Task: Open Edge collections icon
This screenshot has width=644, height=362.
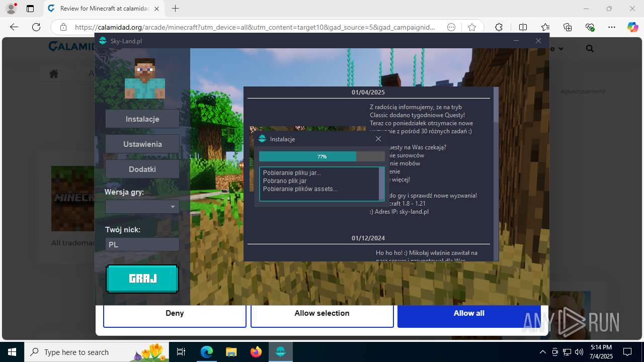Action: [568, 27]
